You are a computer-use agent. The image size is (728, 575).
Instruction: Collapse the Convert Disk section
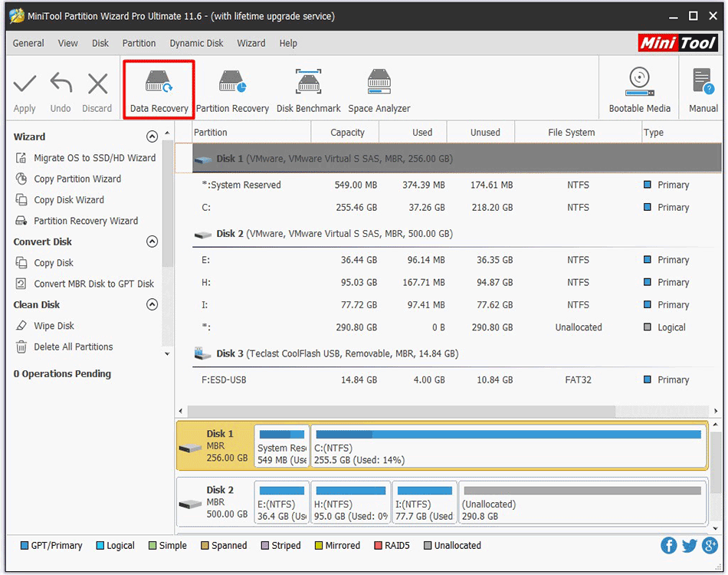[x=152, y=242]
